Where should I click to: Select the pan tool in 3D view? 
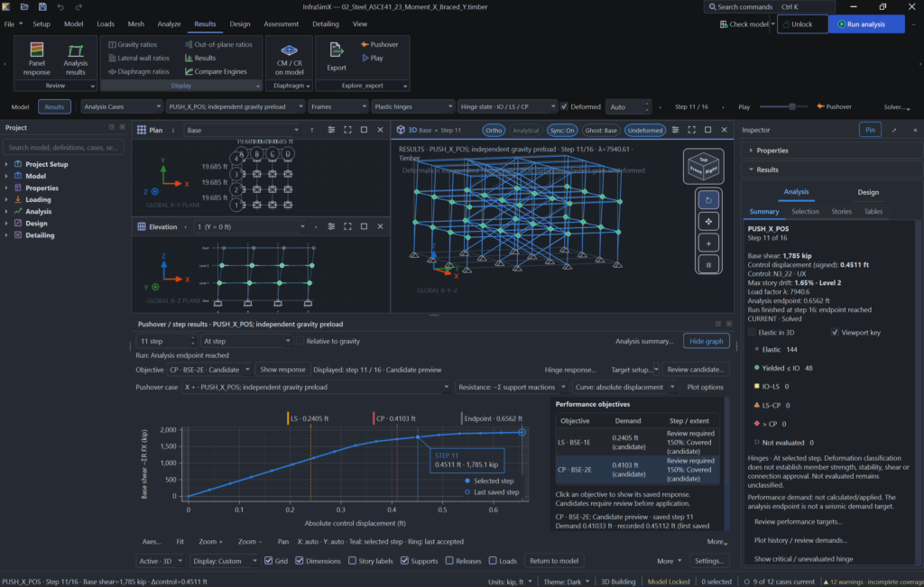(x=708, y=222)
